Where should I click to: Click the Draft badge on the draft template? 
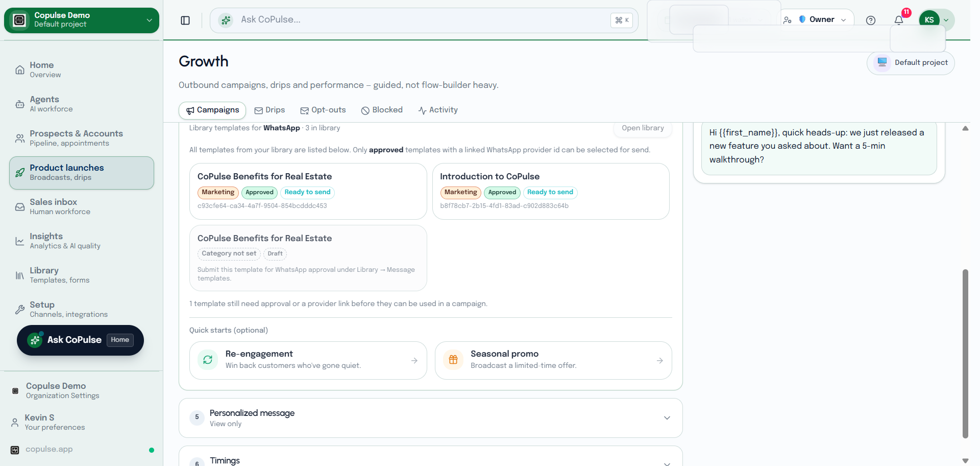pos(275,254)
